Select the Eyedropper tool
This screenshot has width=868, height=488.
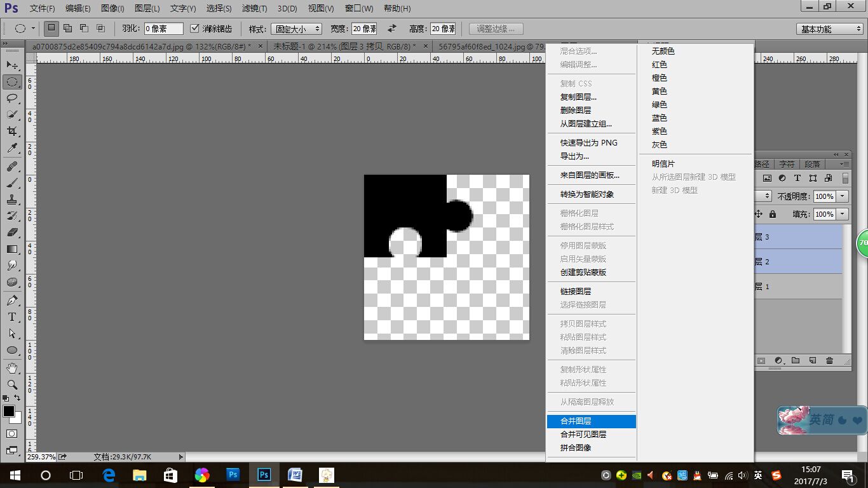point(12,148)
